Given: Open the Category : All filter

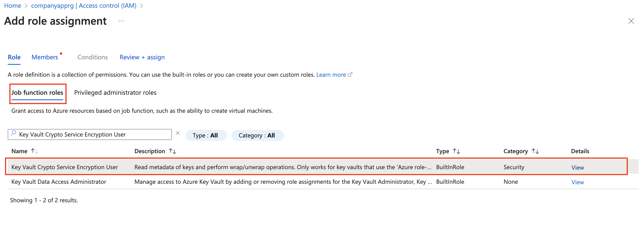Looking at the screenshot, I should coord(257,136).
